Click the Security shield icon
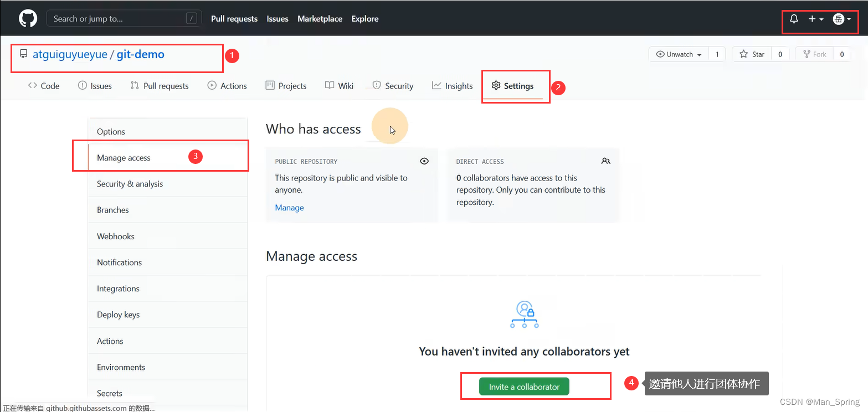This screenshot has height=412, width=868. tap(377, 85)
